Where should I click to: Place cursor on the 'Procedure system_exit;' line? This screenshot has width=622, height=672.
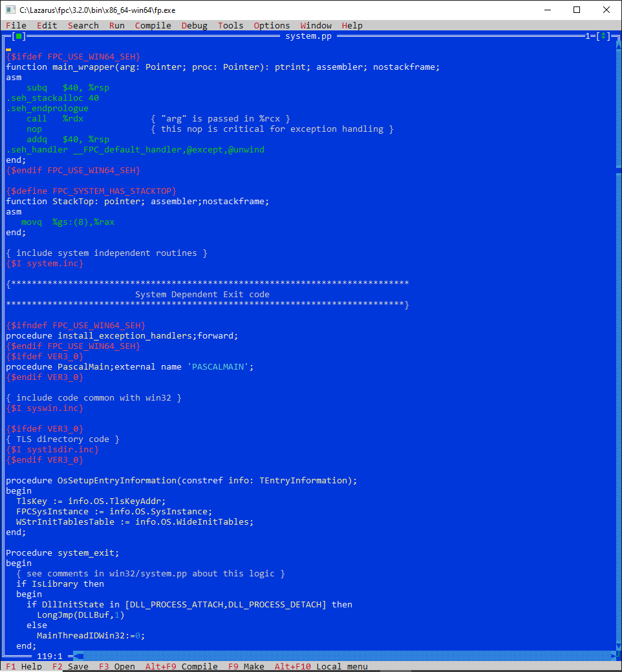63,552
